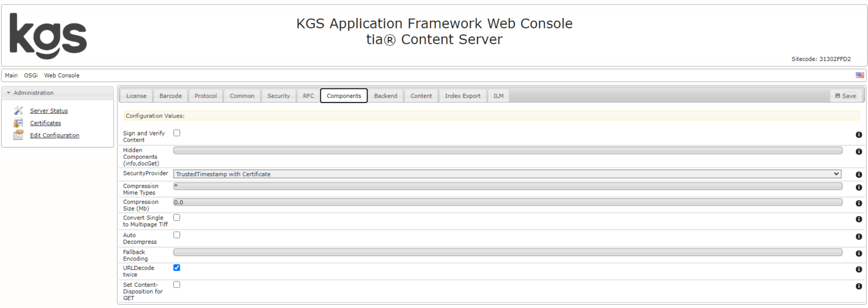Screen dimensions: 868x308
Task: Enable Auto Decompress checkbox
Action: [177, 235]
